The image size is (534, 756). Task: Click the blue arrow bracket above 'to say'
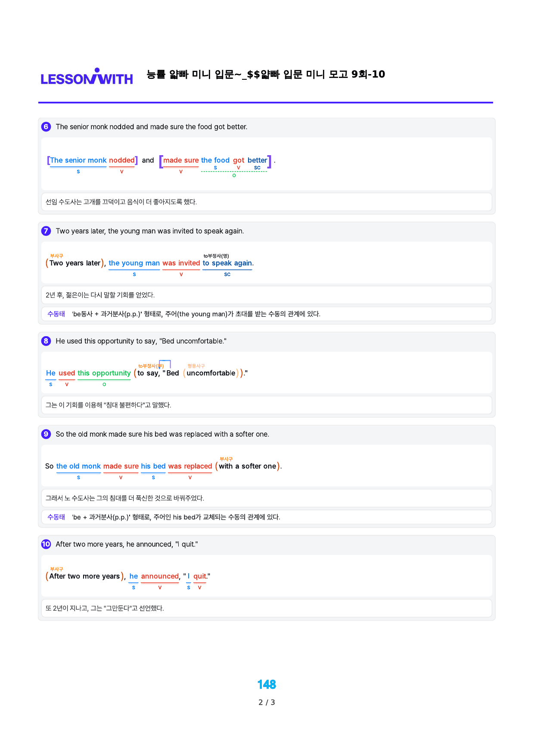pos(165,364)
